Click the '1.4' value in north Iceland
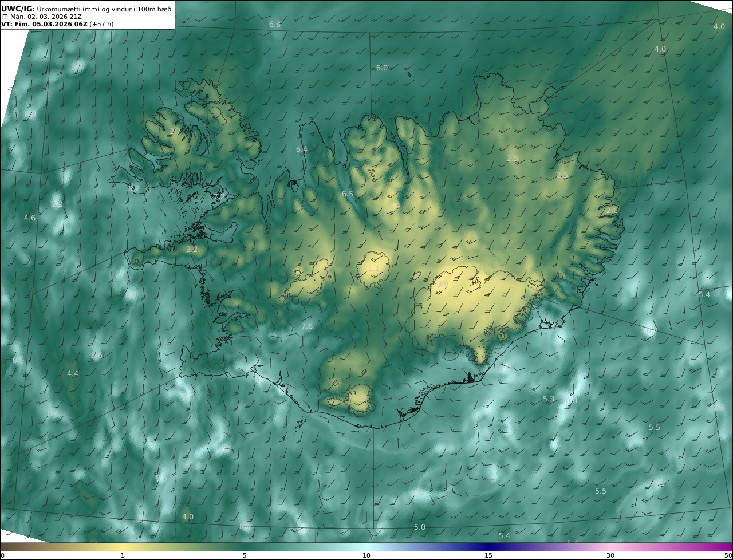This screenshot has width=733, height=560. click(x=394, y=205)
